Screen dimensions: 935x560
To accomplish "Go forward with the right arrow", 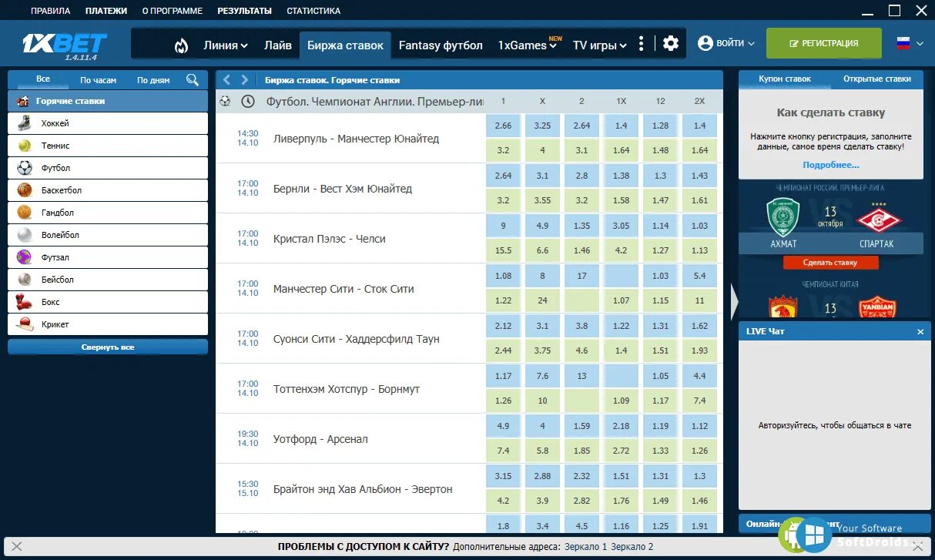I will (245, 79).
